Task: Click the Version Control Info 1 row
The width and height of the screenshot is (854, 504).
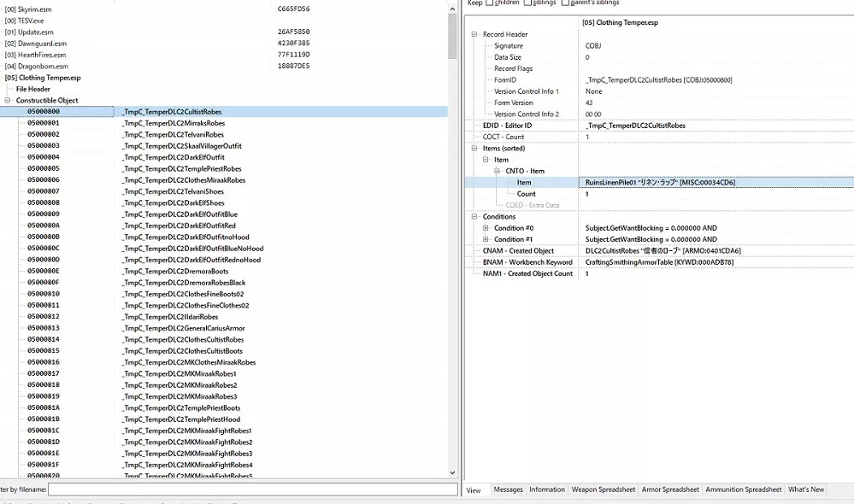Action: pyautogui.click(x=659, y=91)
